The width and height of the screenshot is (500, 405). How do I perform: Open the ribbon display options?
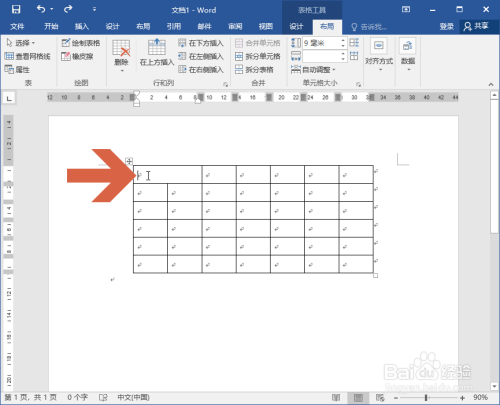click(406, 9)
